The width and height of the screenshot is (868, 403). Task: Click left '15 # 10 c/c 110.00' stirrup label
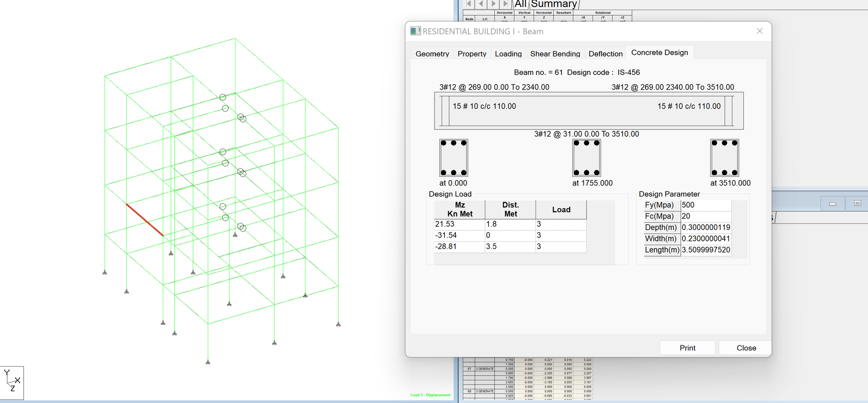484,106
